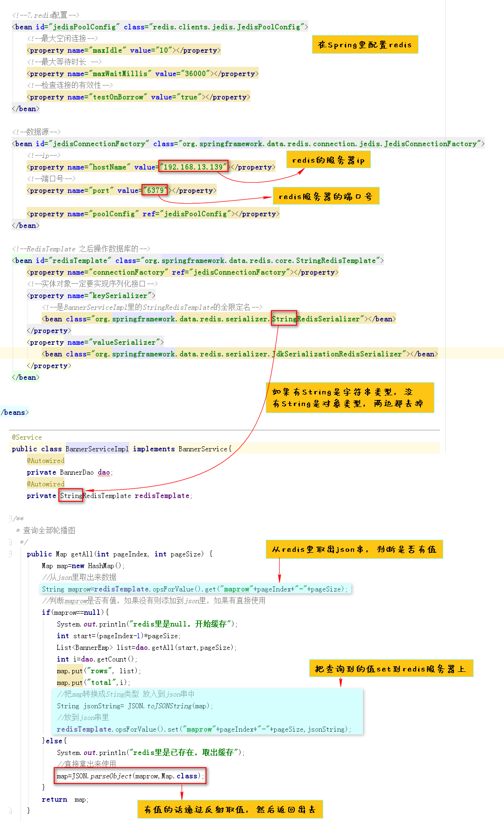Click the JdkSerializationRedisSerializer bean line

pos(240,354)
